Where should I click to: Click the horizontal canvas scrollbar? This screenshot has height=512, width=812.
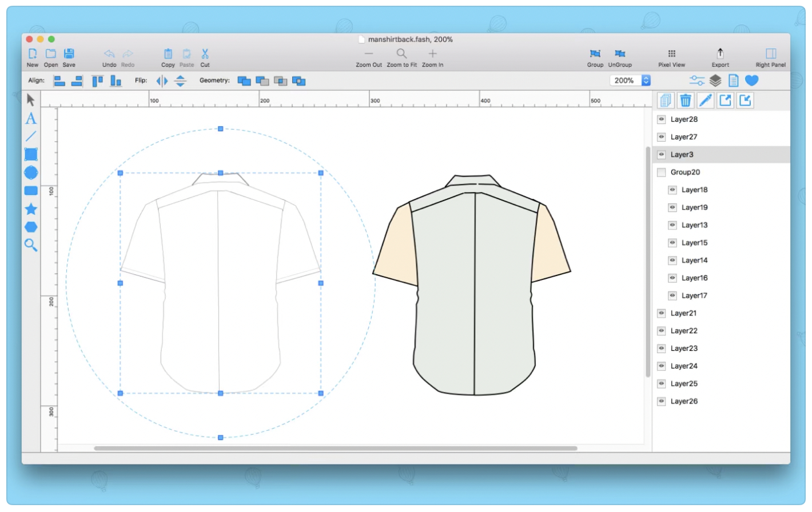tap(335, 449)
